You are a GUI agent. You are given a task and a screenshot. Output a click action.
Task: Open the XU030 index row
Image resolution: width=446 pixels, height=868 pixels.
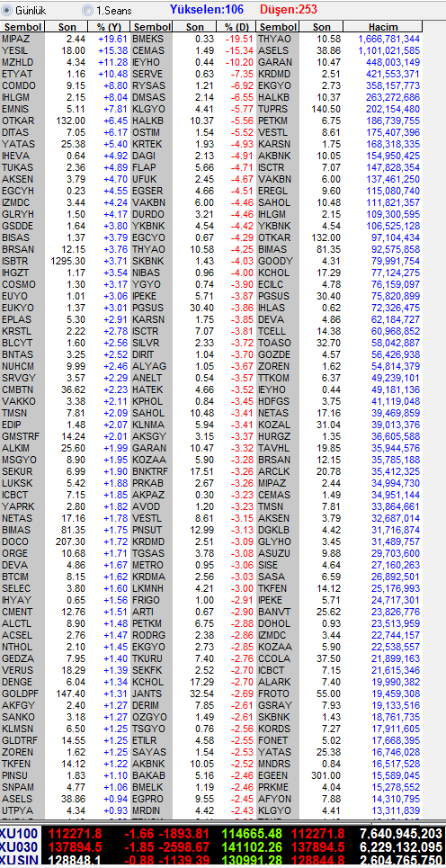(223, 847)
